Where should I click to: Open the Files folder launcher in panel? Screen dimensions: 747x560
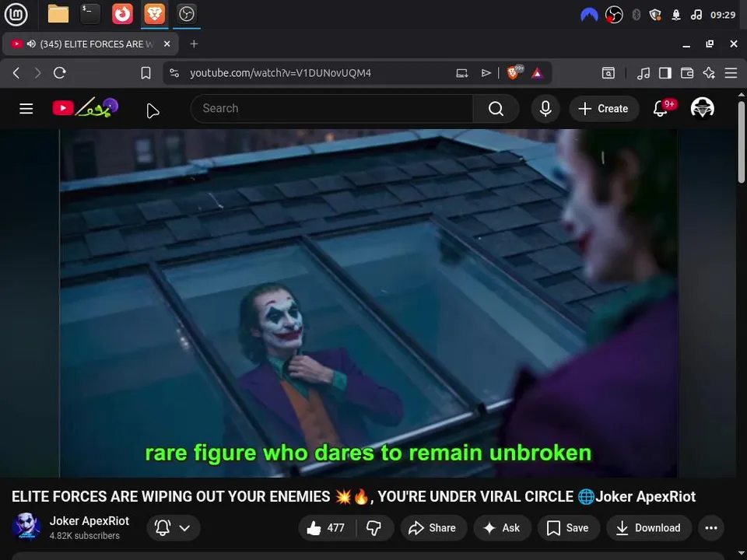(x=58, y=14)
